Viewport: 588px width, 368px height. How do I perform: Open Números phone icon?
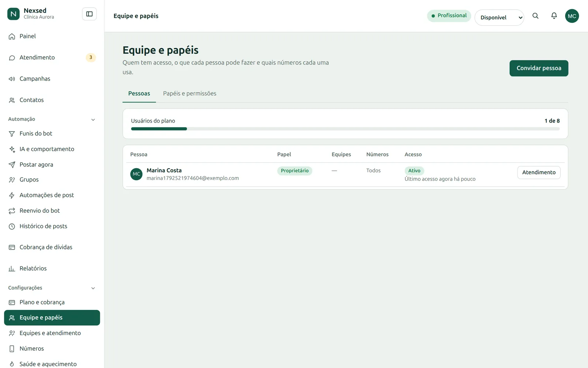(12, 348)
